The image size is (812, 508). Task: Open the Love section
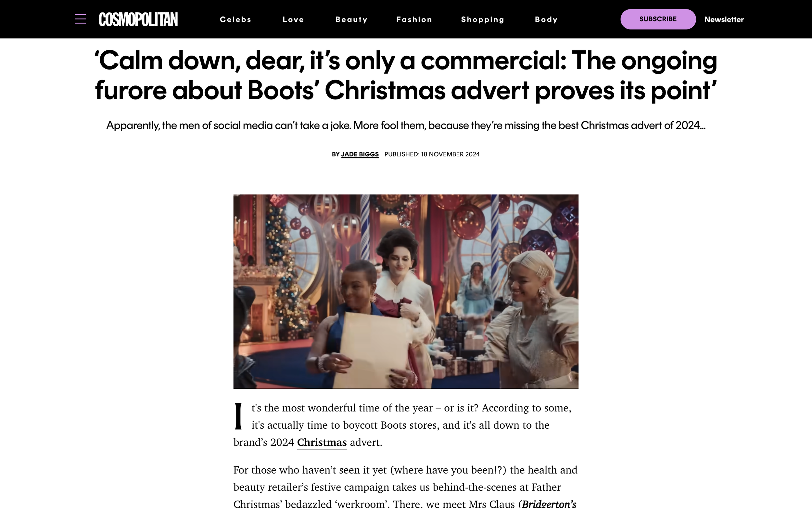[293, 20]
